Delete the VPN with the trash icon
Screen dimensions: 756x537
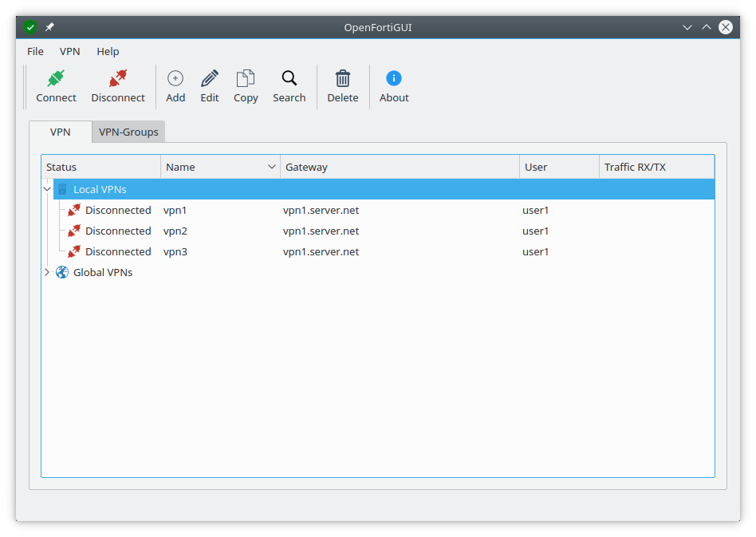pyautogui.click(x=343, y=78)
